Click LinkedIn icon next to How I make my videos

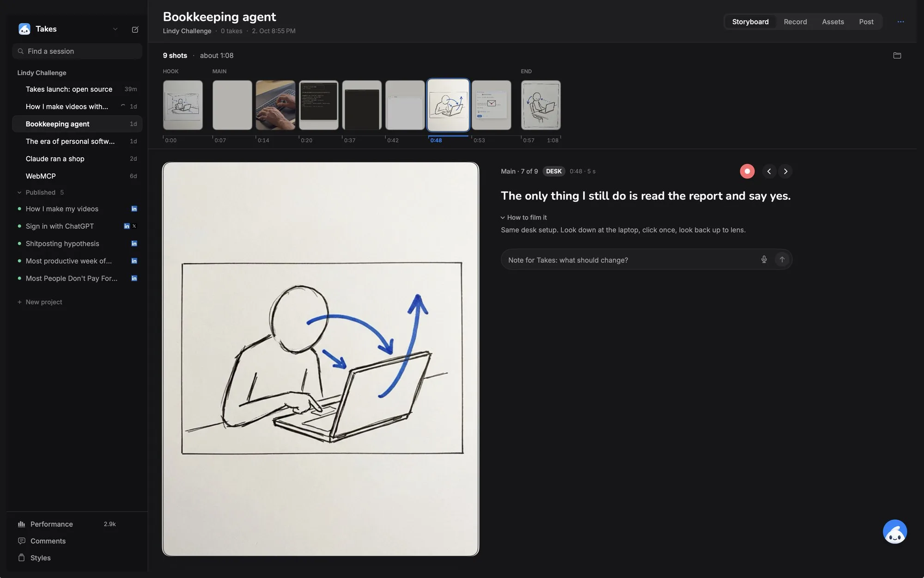point(134,209)
